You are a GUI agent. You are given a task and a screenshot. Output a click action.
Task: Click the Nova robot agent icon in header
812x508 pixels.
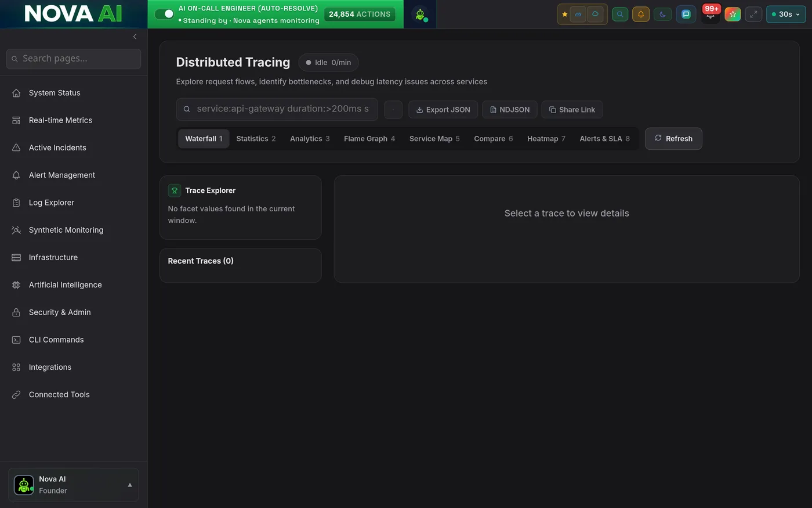[420, 15]
